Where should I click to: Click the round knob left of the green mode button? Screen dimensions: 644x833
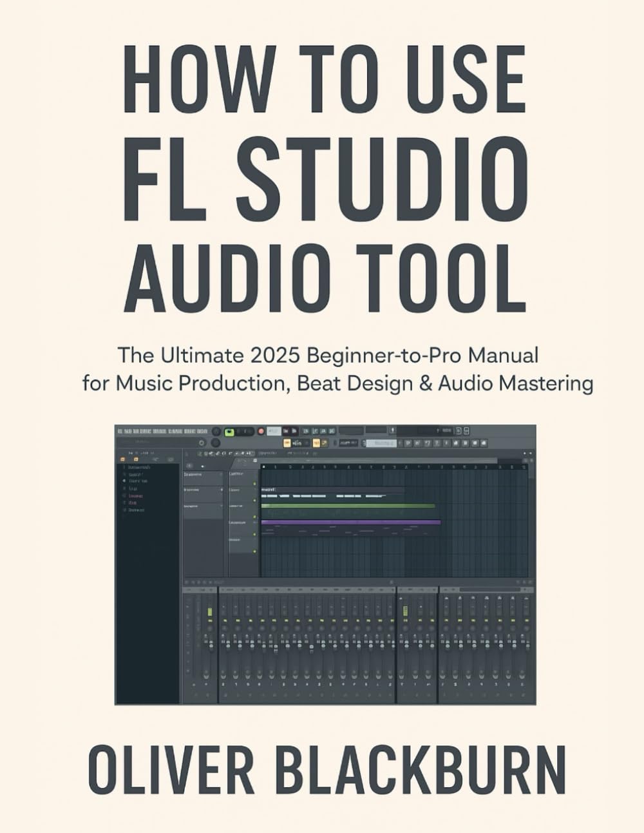pyautogui.click(x=216, y=431)
